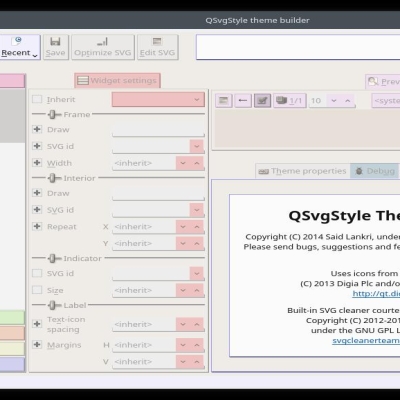Increase the Repeat Y value
400x400 pixels.
point(197,243)
